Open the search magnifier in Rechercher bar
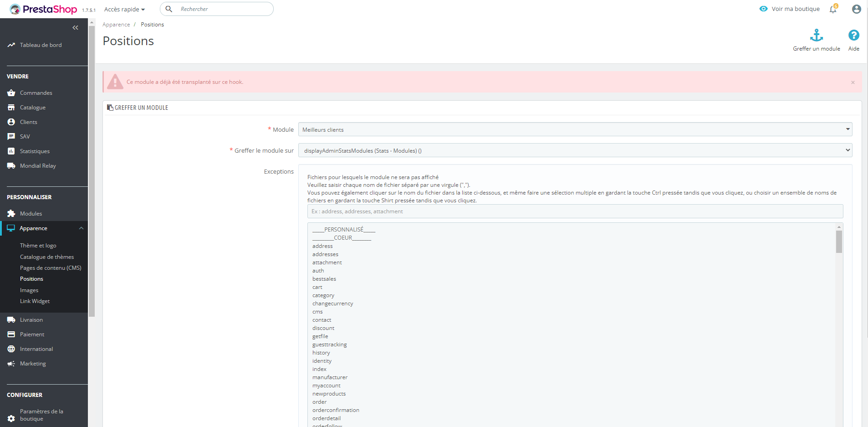 169,9
